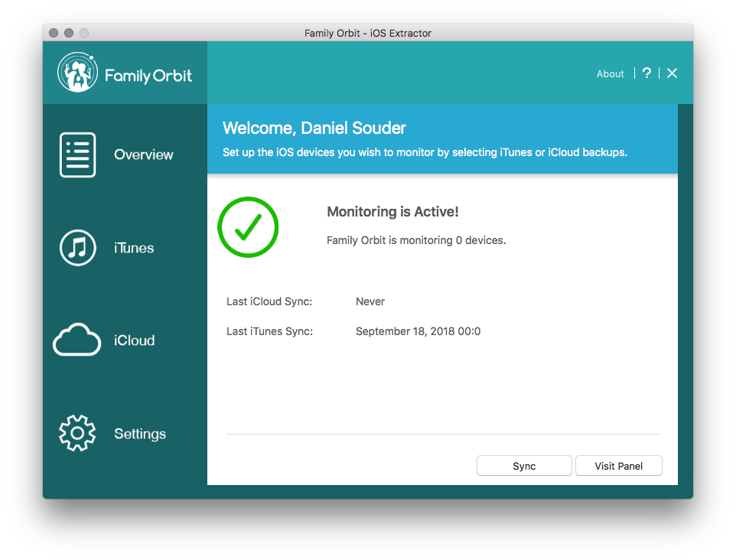The height and width of the screenshot is (560, 736).
Task: Click the Overview list icon in sidebar
Action: click(x=77, y=155)
